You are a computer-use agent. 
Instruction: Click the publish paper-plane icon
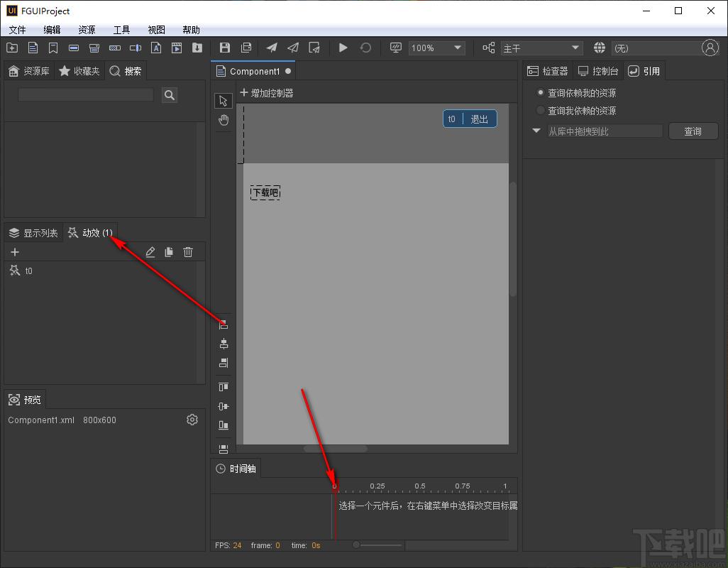272,48
